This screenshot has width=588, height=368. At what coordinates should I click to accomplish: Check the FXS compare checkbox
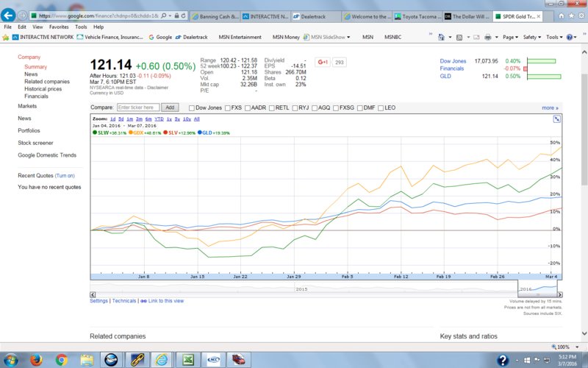228,108
